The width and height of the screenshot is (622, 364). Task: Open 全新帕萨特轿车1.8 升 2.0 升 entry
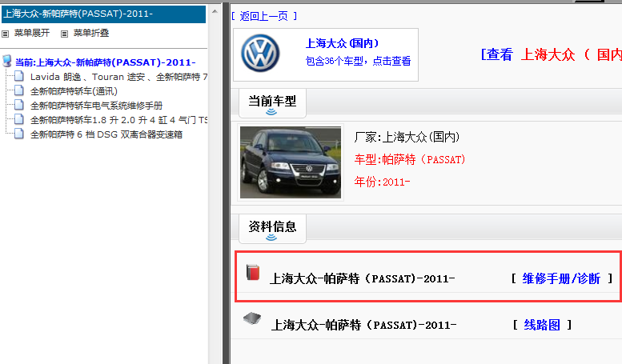click(118, 120)
